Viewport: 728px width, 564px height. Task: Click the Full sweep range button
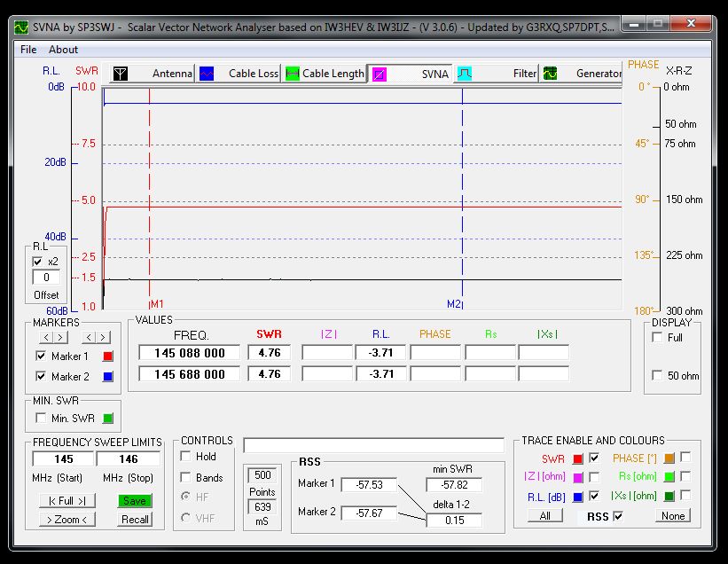pyautogui.click(x=66, y=501)
